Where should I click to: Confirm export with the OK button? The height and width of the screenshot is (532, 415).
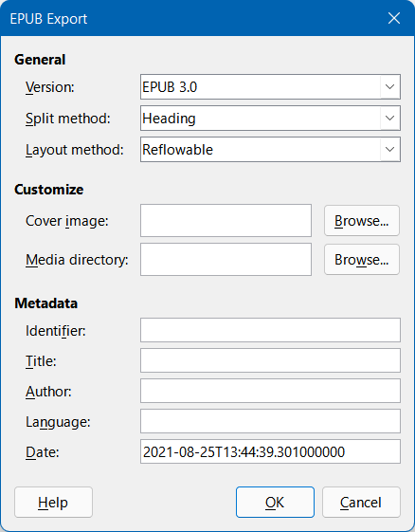pos(275,503)
